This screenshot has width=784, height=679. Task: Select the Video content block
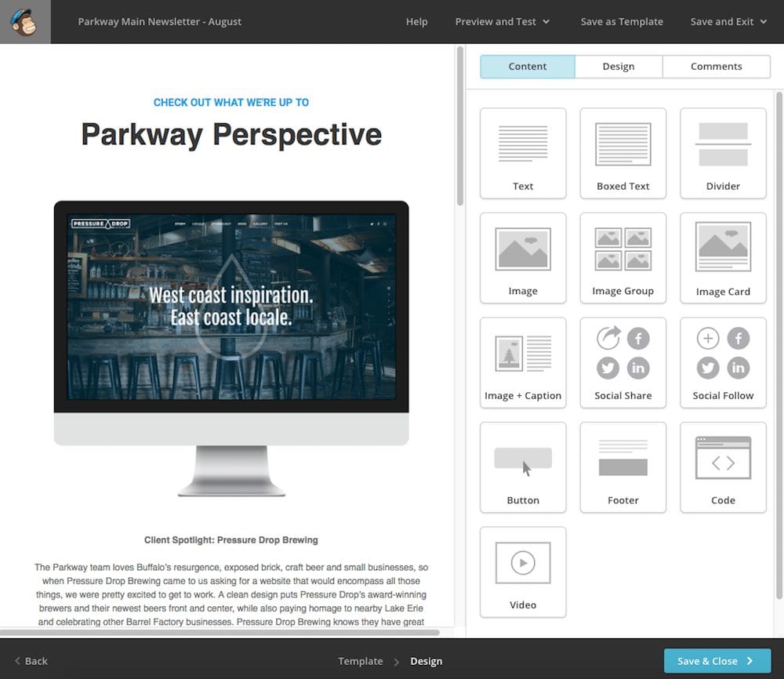(522, 572)
